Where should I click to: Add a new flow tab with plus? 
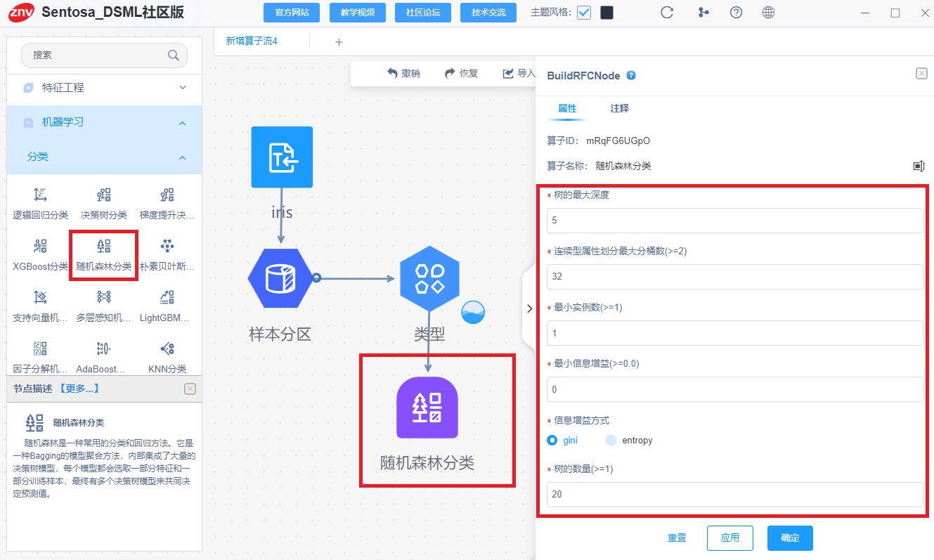click(339, 42)
